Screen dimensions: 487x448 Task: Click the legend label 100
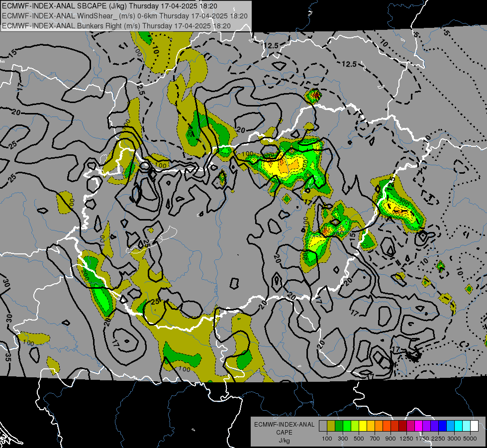[x=327, y=439]
